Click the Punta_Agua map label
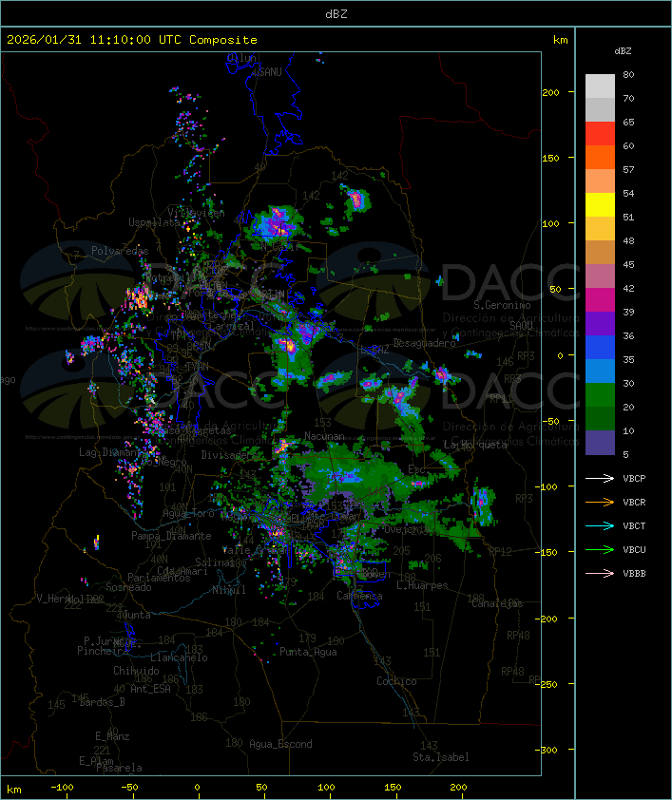This screenshot has width=672, height=800. (x=308, y=652)
